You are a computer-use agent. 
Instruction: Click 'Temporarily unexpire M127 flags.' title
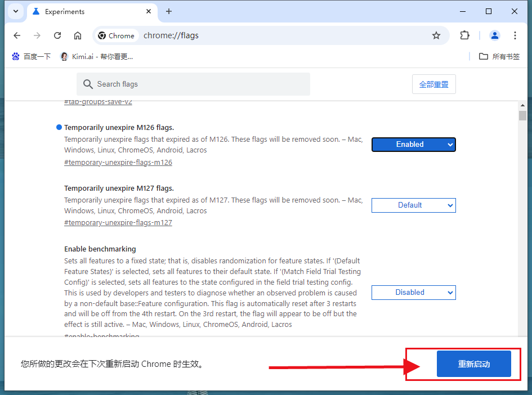click(x=119, y=188)
